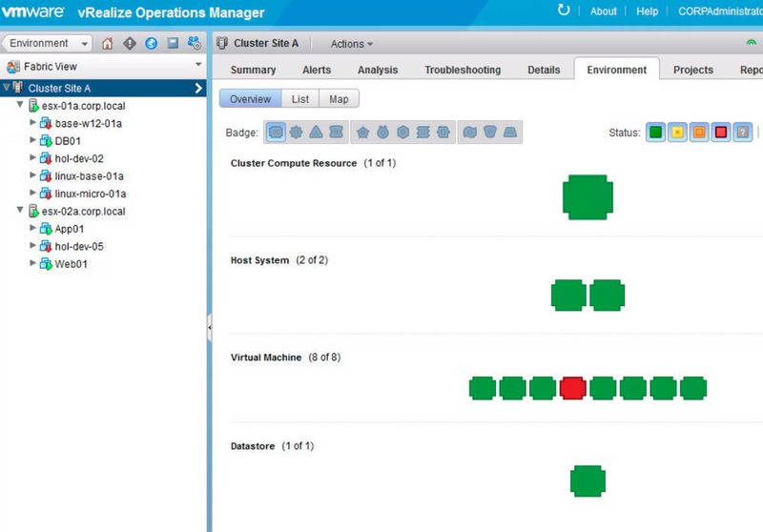Image resolution: width=763 pixels, height=532 pixels.
Task: Select the Anomalies triangle badge icon
Action: coord(316,132)
